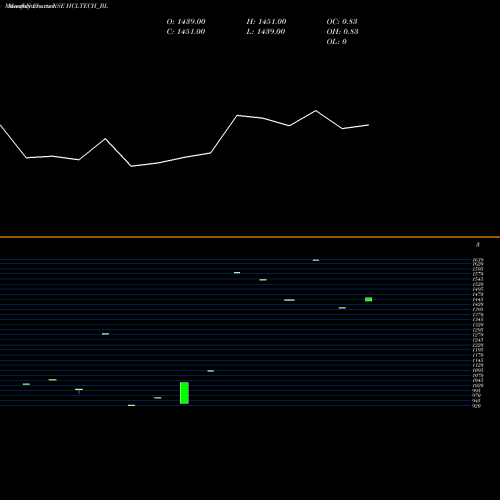This screenshot has height=500, width=500.
Task: Select the low value L: 1439.00
Action: coord(266,32)
